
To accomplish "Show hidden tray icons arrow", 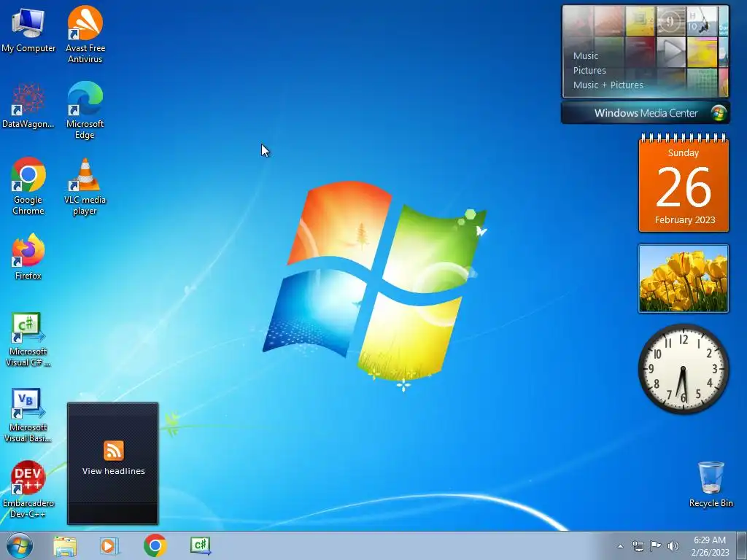I will (x=620, y=546).
